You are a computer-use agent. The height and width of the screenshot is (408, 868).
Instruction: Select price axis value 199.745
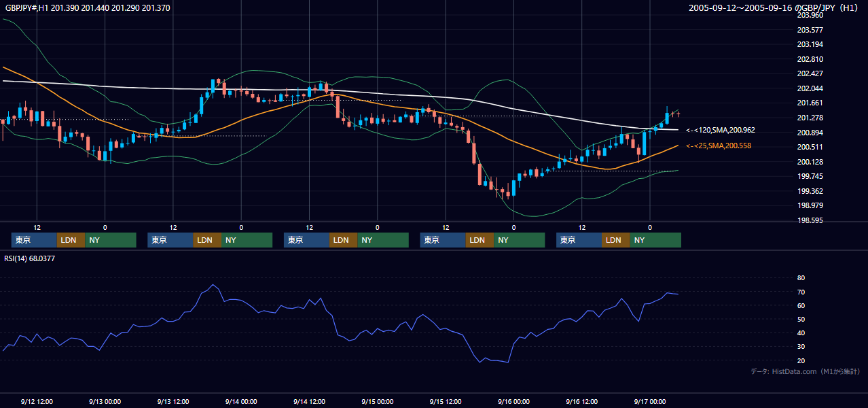click(x=810, y=176)
